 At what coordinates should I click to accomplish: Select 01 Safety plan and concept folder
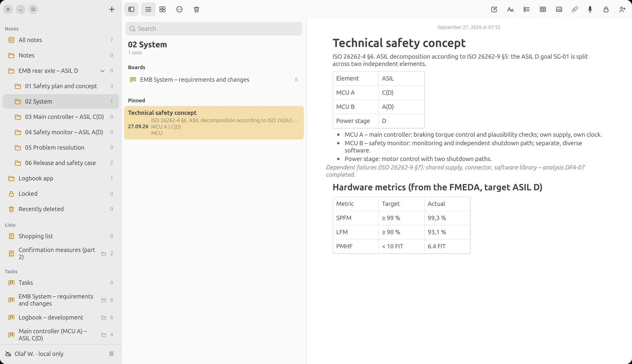tap(61, 86)
